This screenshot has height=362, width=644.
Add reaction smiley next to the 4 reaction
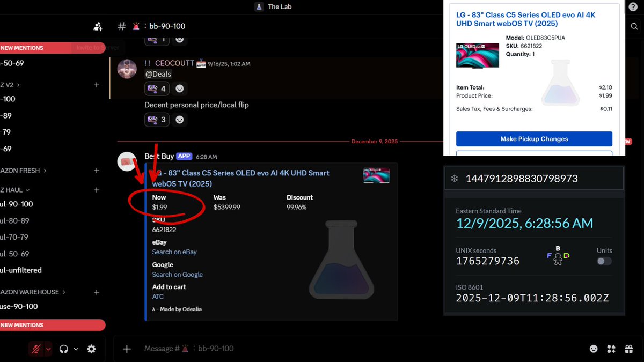180,88
